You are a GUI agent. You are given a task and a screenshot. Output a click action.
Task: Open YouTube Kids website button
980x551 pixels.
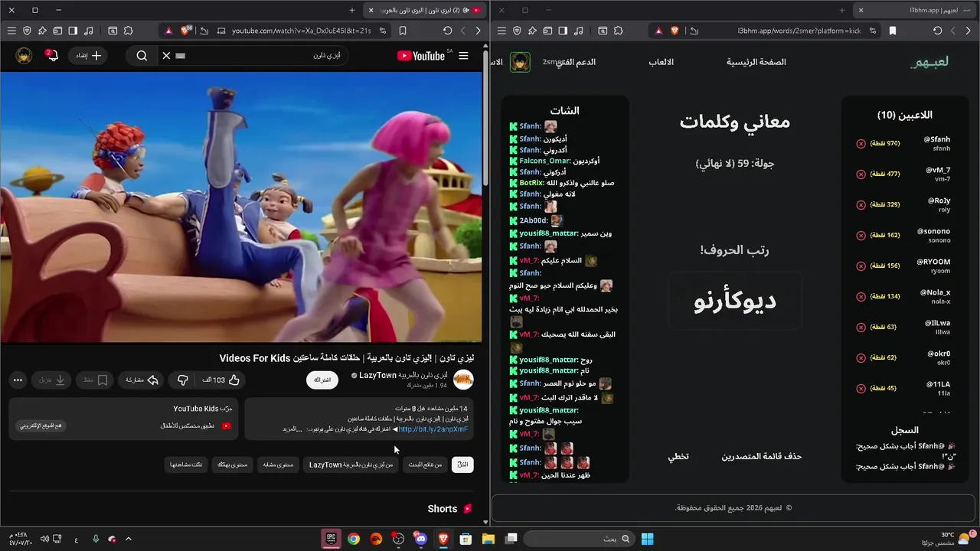click(41, 425)
